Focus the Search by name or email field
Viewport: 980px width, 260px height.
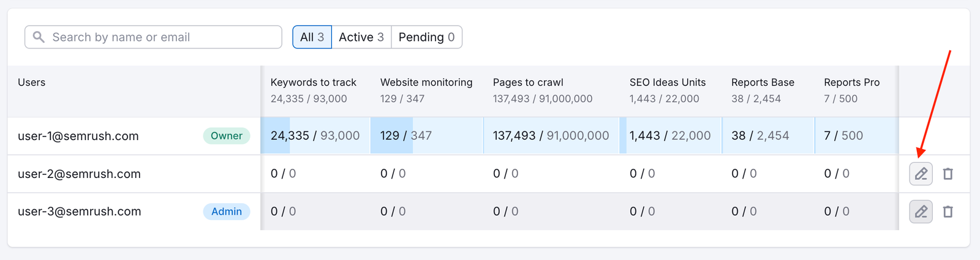pos(159,37)
